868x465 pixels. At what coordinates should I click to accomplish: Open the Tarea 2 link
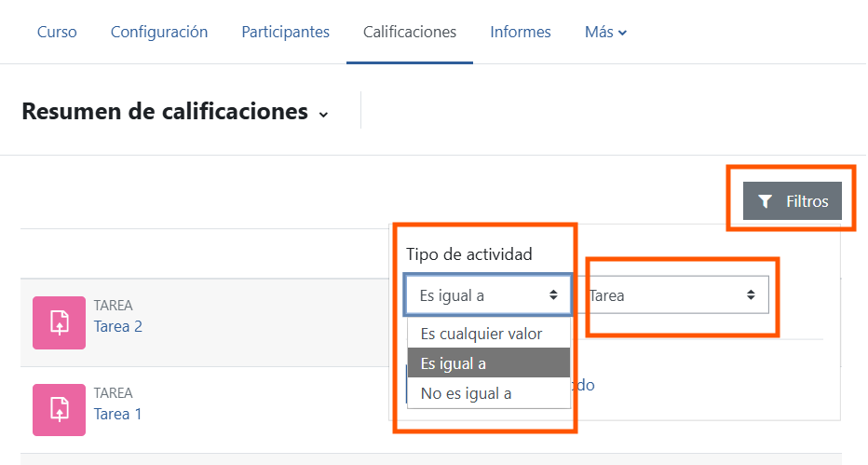pyautogui.click(x=118, y=326)
